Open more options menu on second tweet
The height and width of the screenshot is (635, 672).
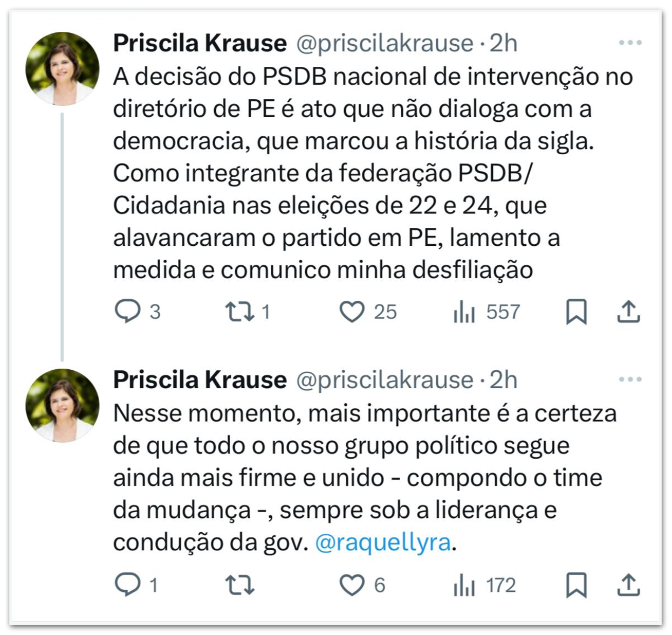(630, 379)
